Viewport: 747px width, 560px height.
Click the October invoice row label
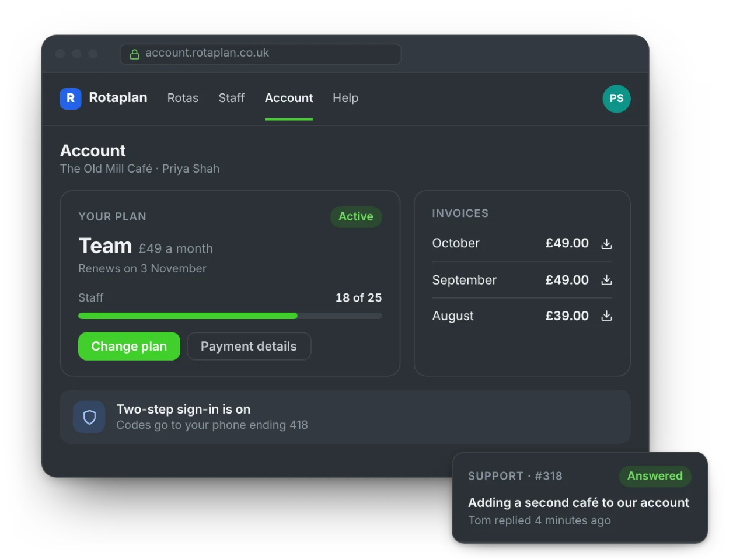456,243
